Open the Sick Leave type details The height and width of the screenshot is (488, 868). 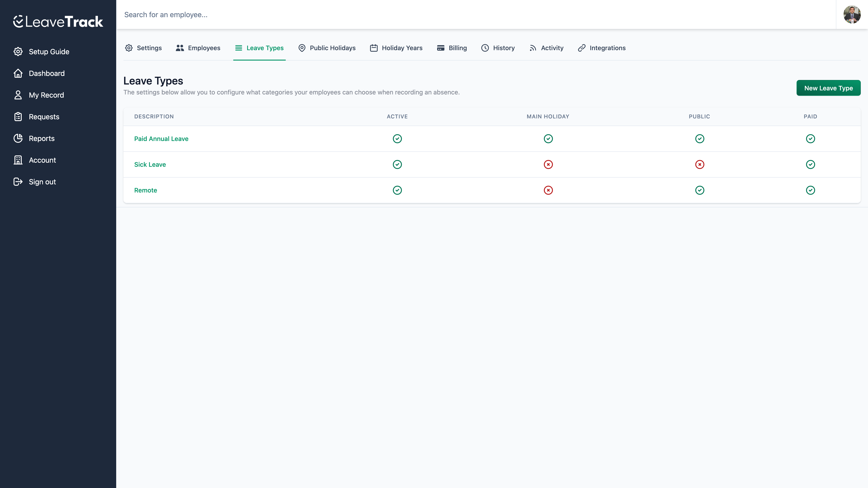pos(150,164)
